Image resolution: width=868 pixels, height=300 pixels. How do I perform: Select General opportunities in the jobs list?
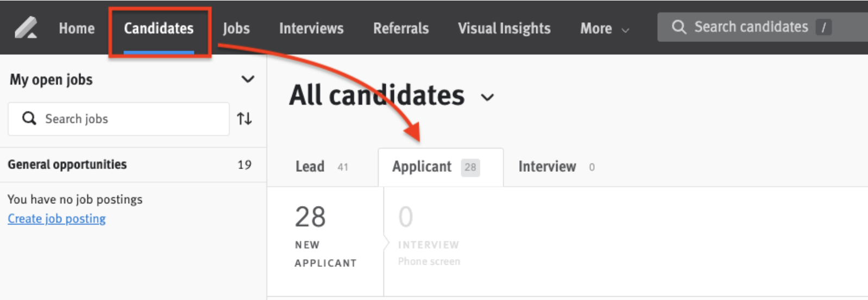(67, 165)
